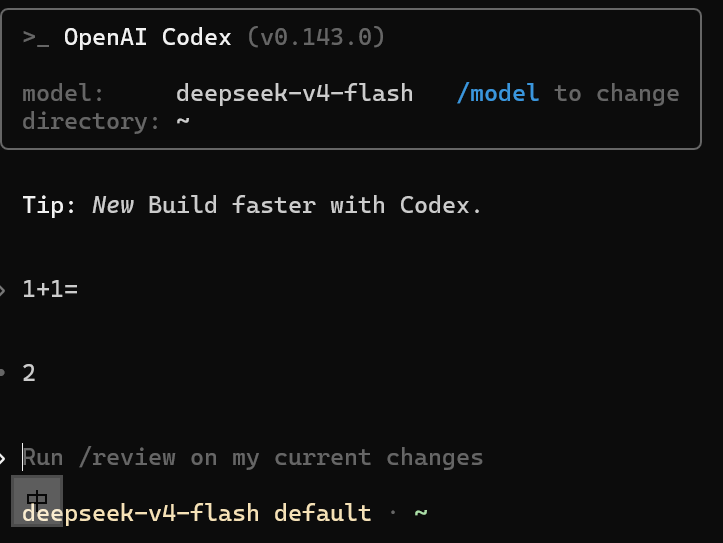Click the dot separator in status line
Viewport: 723px width, 543px height.
tap(393, 513)
